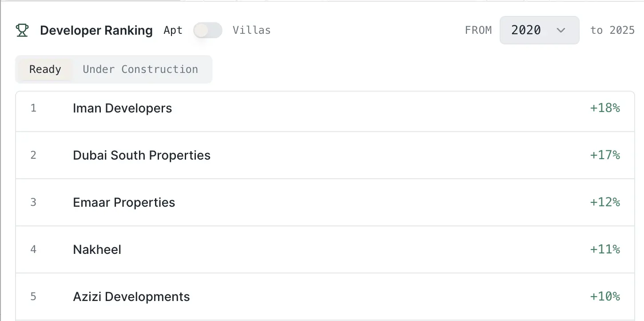644x321 pixels.
Task: Toggle the Apt/Villas switch
Action: 208,30
